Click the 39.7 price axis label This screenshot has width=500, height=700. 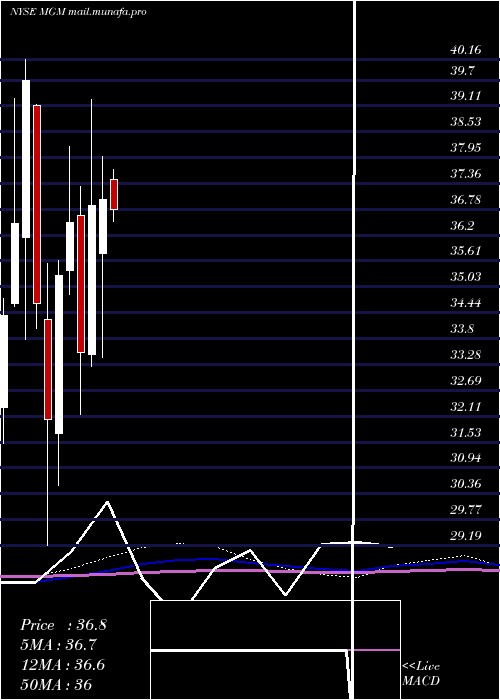(462, 71)
